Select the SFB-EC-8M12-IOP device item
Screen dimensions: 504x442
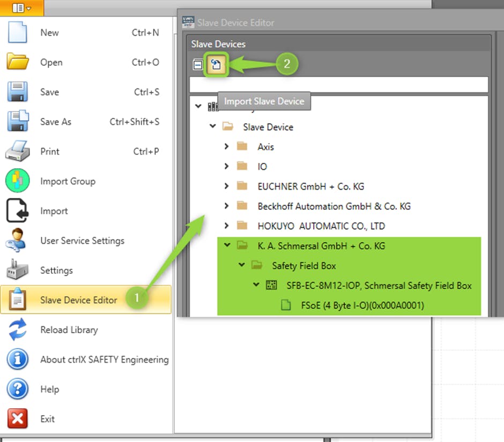tap(379, 286)
